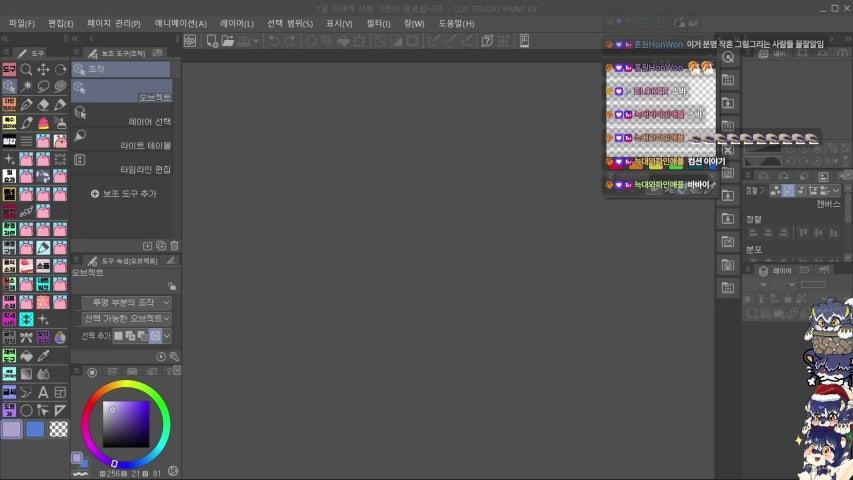Reset tool properties to initial settings icon
The image size is (853, 480).
[161, 357]
